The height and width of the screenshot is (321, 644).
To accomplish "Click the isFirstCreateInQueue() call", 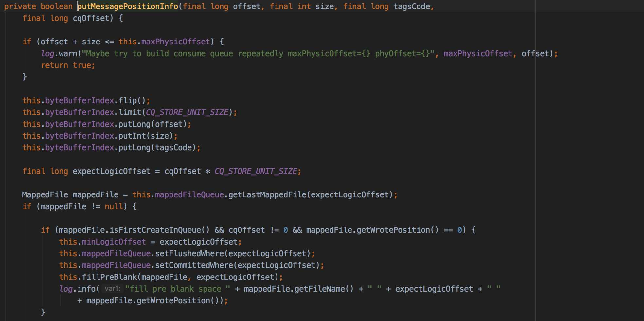I will click(x=159, y=230).
